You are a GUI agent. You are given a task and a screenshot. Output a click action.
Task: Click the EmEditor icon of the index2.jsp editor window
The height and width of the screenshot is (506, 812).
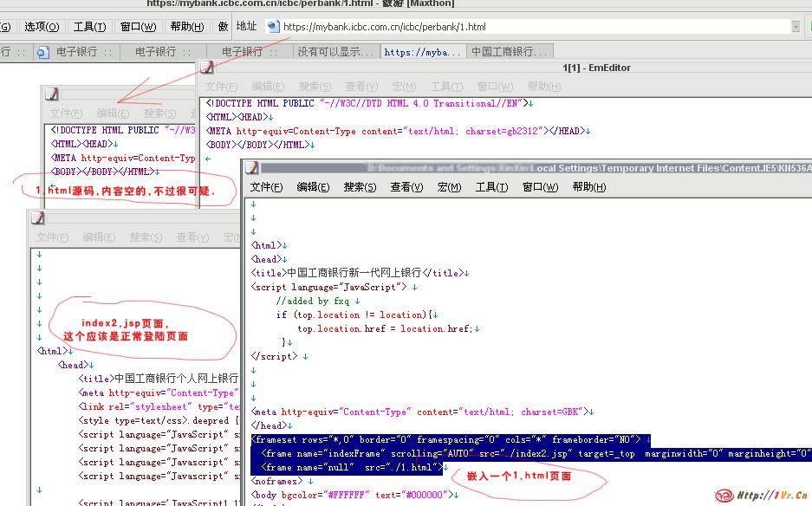(38, 218)
